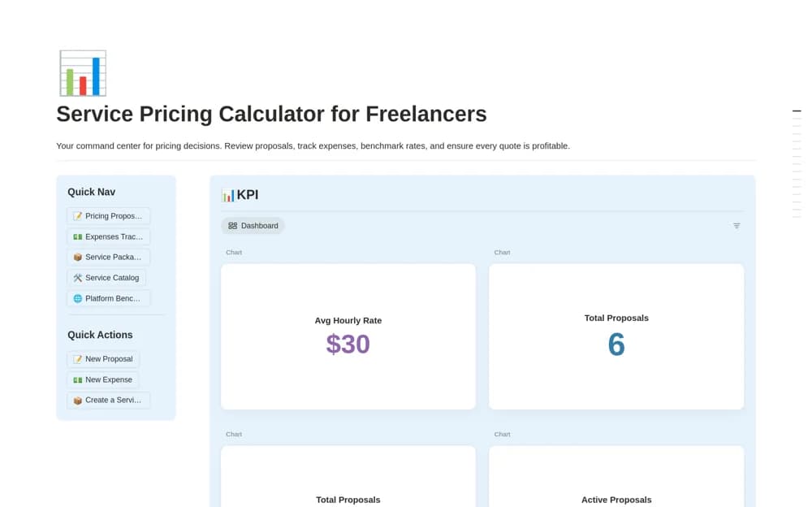
Task: Open the Service Packages nav link
Action: pyautogui.click(x=108, y=257)
